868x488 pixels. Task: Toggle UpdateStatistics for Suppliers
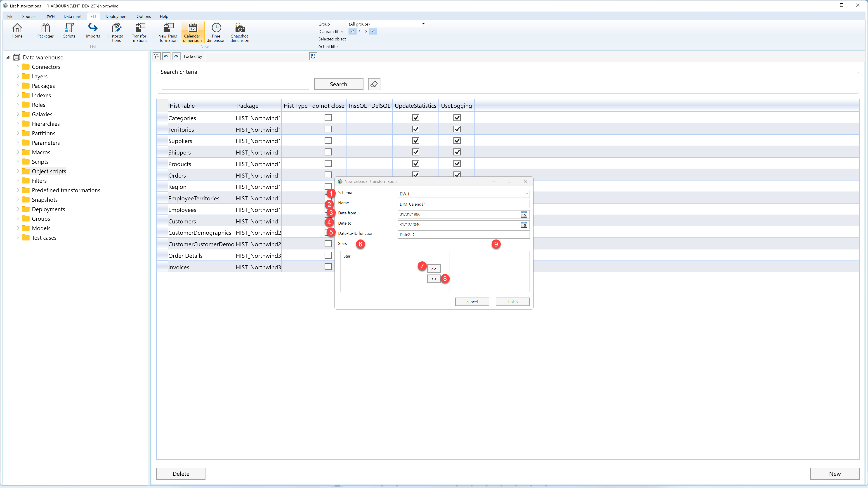[416, 141]
